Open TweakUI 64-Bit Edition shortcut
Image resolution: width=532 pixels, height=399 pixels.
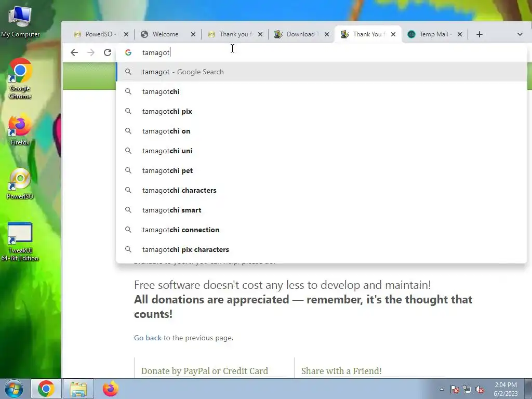pos(20,242)
